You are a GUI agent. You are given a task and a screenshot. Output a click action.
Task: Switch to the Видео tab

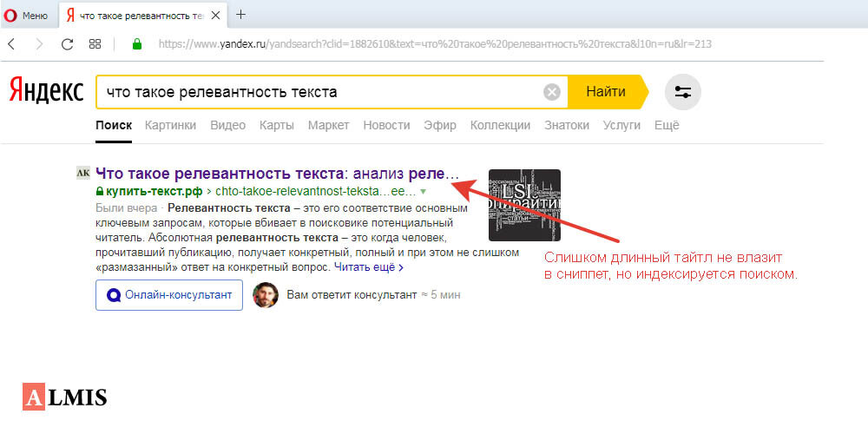[227, 126]
